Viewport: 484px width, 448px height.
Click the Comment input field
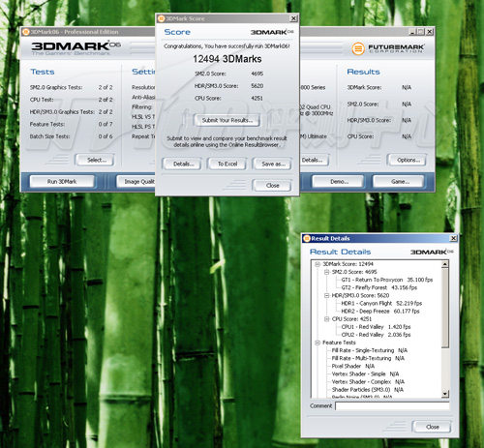[392, 406]
